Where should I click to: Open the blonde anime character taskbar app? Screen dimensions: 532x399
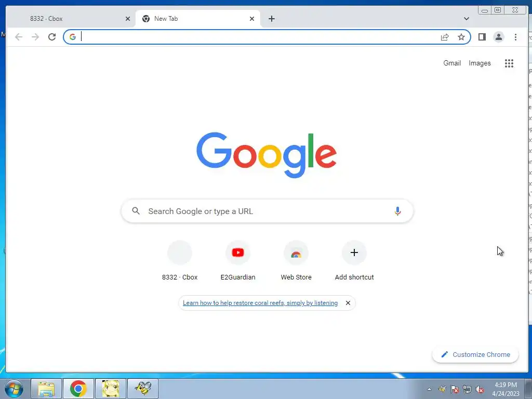[x=111, y=389]
